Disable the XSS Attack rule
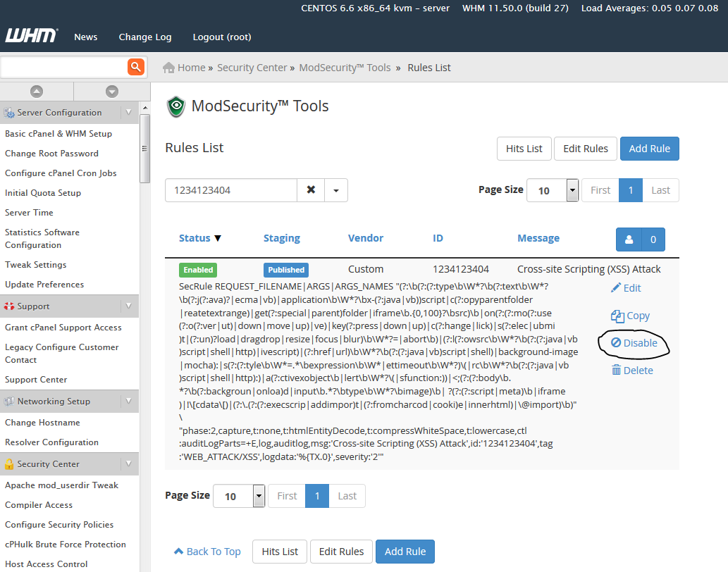This screenshot has height=572, width=728. [x=634, y=343]
